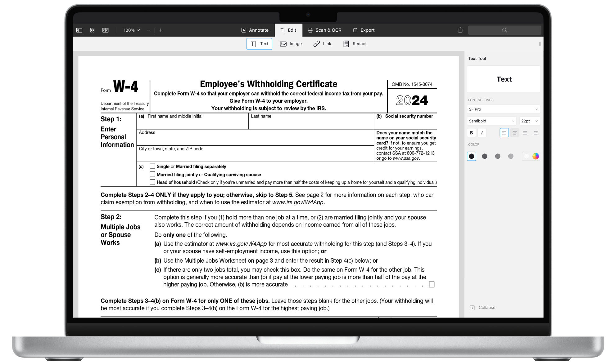
Task: Click the Share icon near the search bar
Action: click(x=460, y=30)
